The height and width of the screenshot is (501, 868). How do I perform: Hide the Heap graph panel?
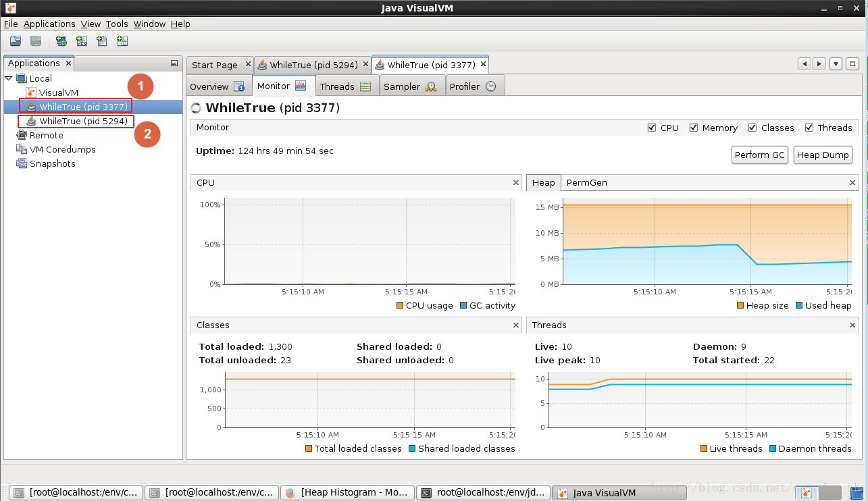[x=852, y=183]
